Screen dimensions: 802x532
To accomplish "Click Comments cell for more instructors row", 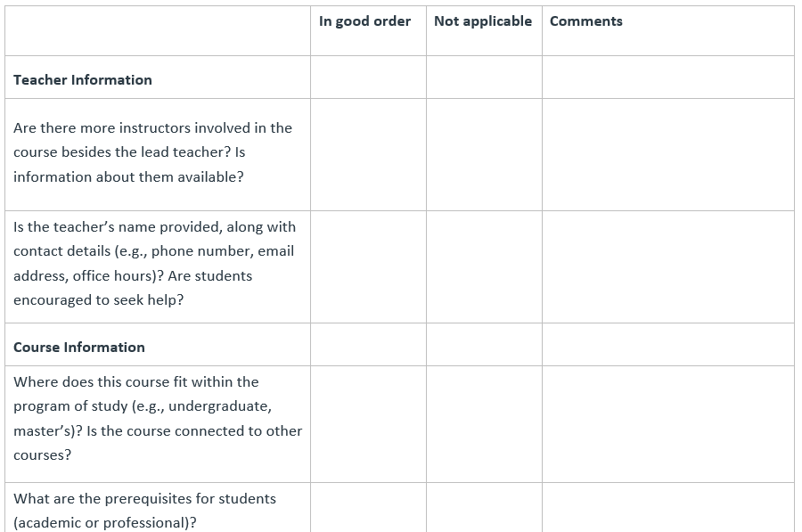I will 667,154.
